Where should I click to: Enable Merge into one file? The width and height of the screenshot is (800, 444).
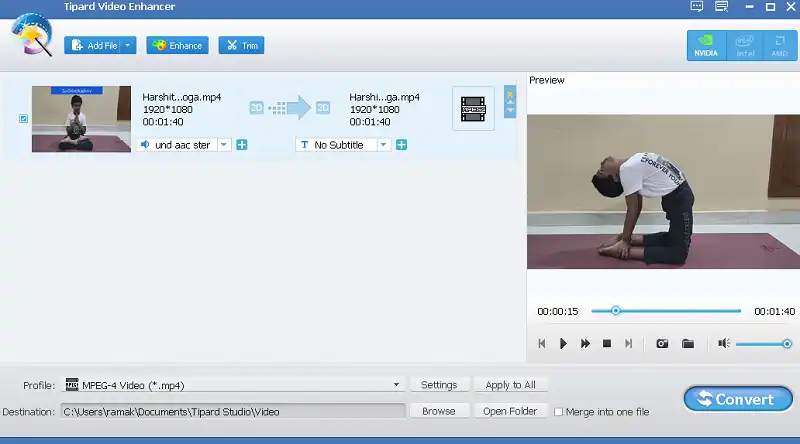[559, 411]
